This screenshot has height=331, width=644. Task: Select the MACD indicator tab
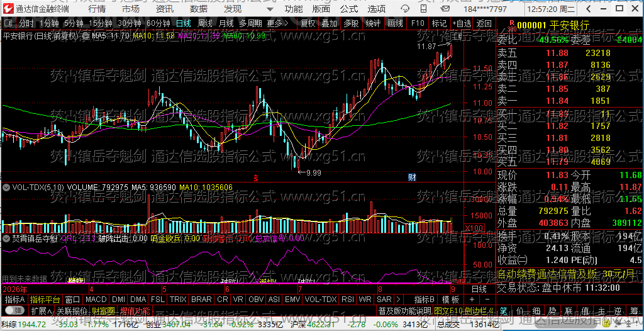(x=96, y=300)
